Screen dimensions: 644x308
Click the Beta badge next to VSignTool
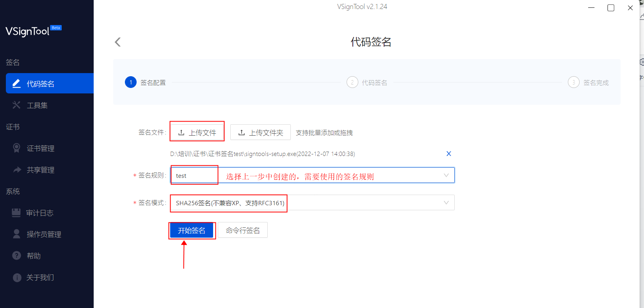pos(56,28)
